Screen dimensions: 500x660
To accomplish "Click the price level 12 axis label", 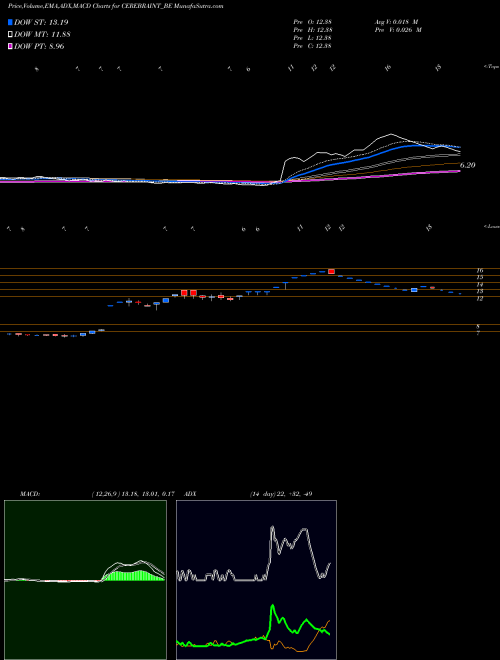I will (x=480, y=299).
